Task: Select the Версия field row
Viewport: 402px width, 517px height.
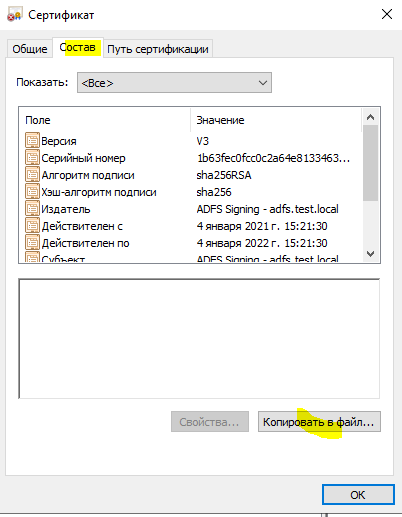Action: [190, 141]
